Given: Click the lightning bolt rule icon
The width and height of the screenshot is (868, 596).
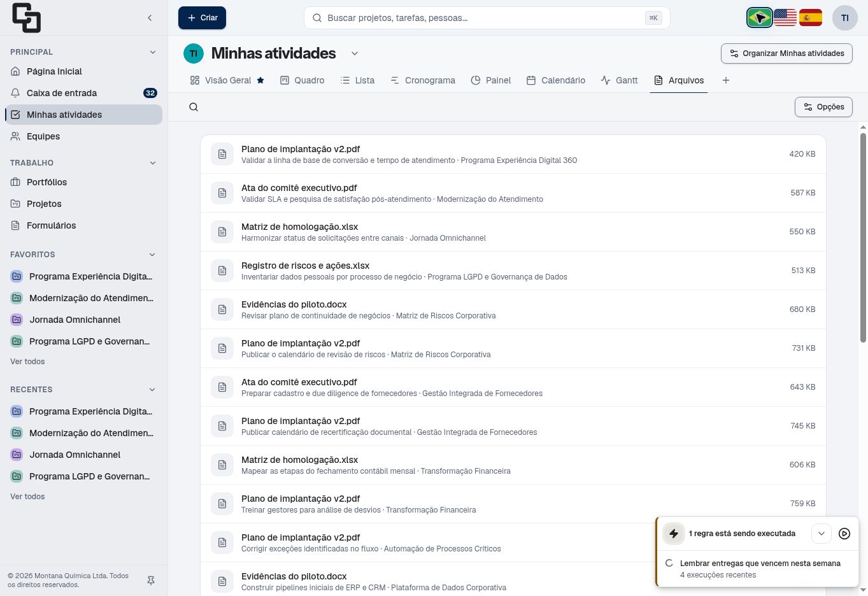Looking at the screenshot, I should [x=674, y=534].
